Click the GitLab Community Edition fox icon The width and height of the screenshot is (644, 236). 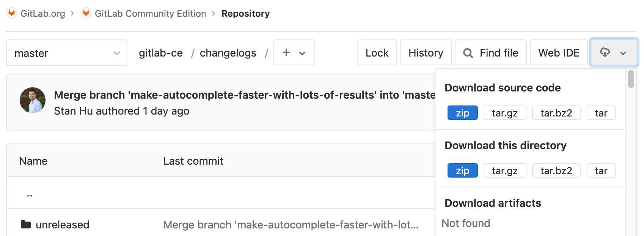[86, 13]
